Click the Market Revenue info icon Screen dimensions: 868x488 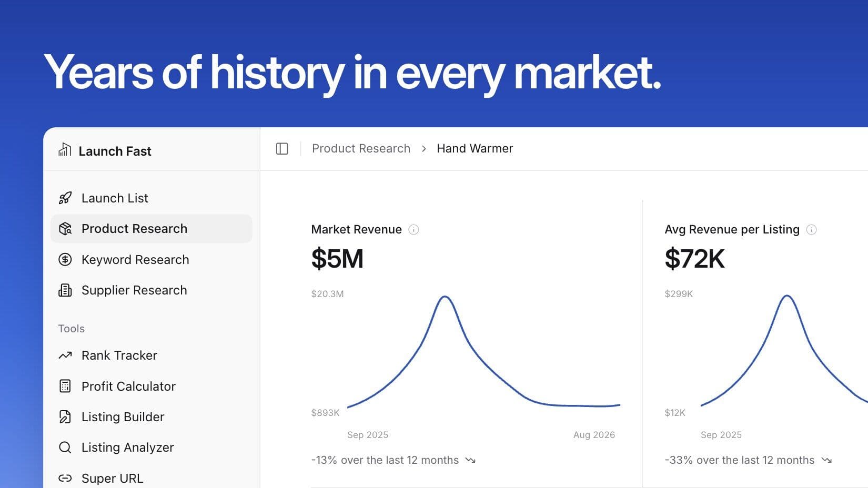tap(413, 229)
